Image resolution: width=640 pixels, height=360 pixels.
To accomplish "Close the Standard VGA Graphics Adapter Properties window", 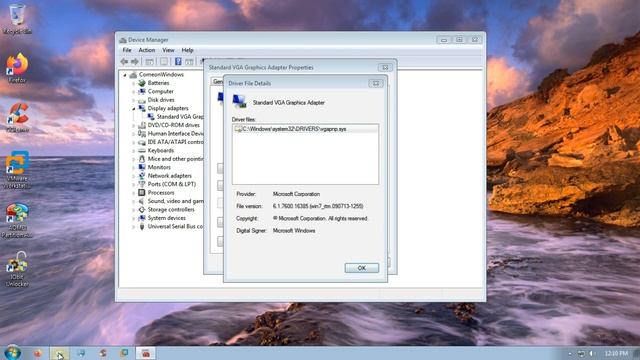I will click(385, 67).
